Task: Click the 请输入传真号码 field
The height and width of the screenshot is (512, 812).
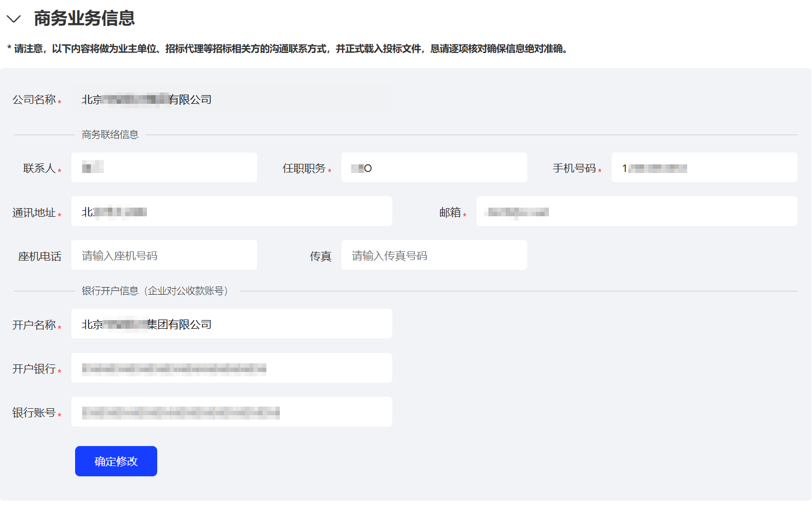Action: pos(434,255)
